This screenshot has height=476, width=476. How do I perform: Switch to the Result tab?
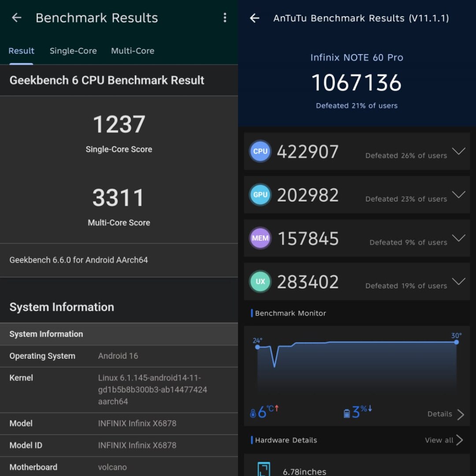click(21, 51)
